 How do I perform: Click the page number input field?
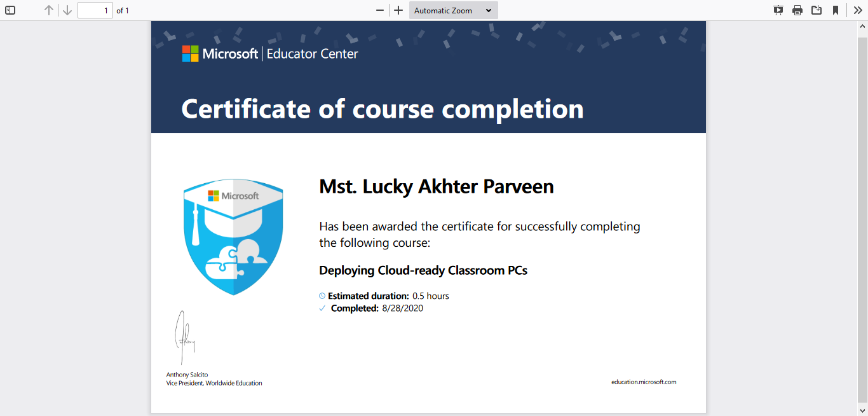(x=95, y=10)
